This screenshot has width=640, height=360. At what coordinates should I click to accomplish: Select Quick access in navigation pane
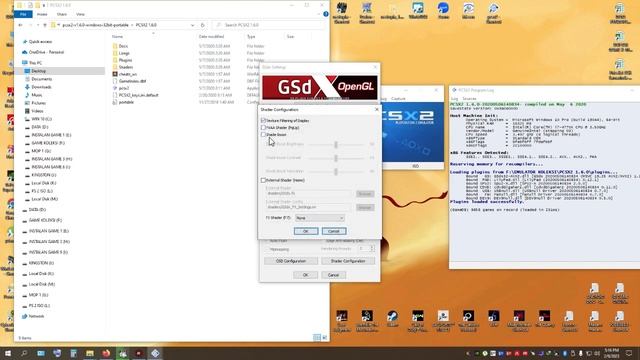[40, 42]
